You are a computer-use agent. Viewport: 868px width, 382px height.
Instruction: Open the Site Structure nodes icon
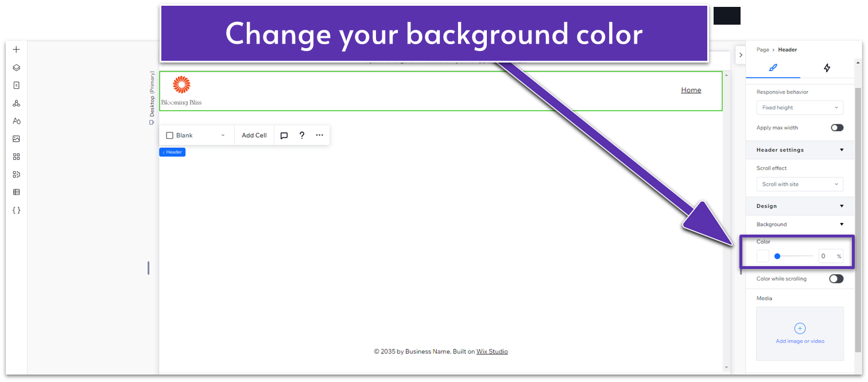point(16,103)
